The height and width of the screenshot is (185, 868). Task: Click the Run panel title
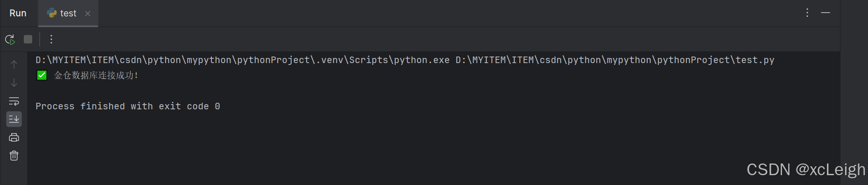pos(18,13)
